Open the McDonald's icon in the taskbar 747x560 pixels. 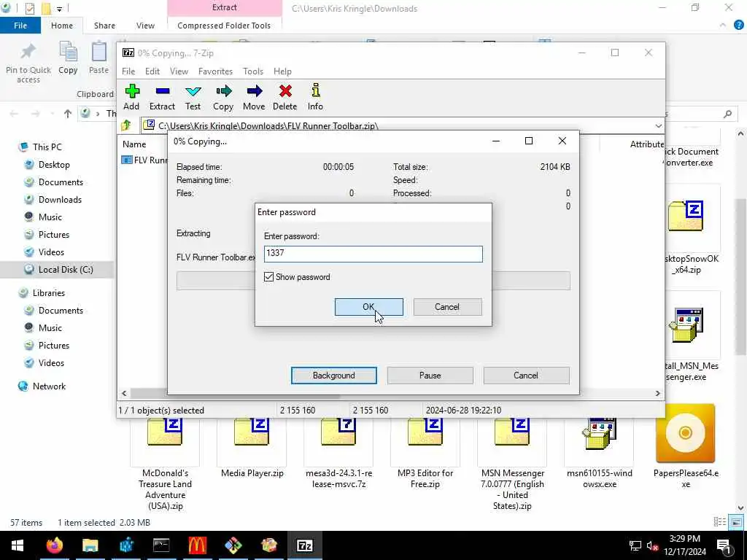(197, 545)
